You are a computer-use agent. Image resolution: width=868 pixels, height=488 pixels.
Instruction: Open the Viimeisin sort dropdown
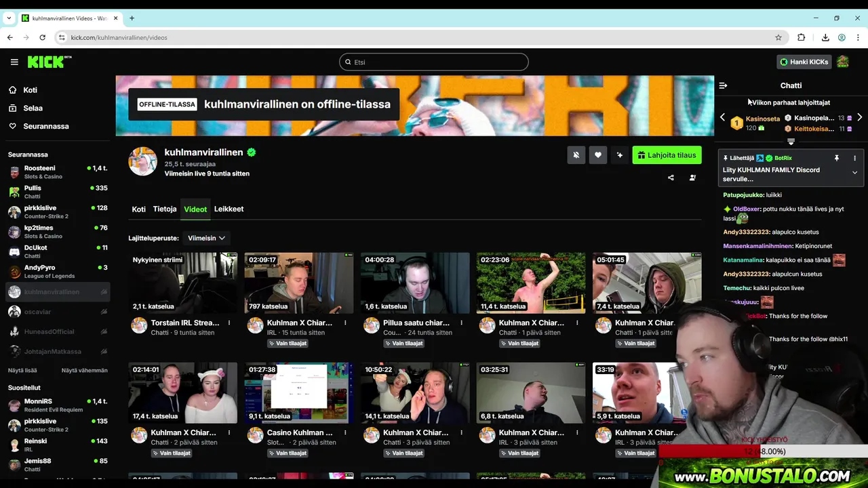(206, 238)
